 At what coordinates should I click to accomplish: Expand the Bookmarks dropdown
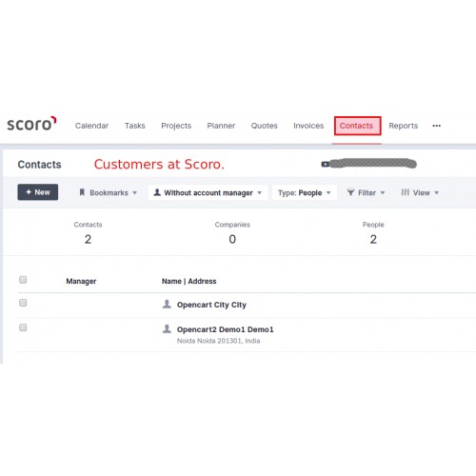point(108,192)
